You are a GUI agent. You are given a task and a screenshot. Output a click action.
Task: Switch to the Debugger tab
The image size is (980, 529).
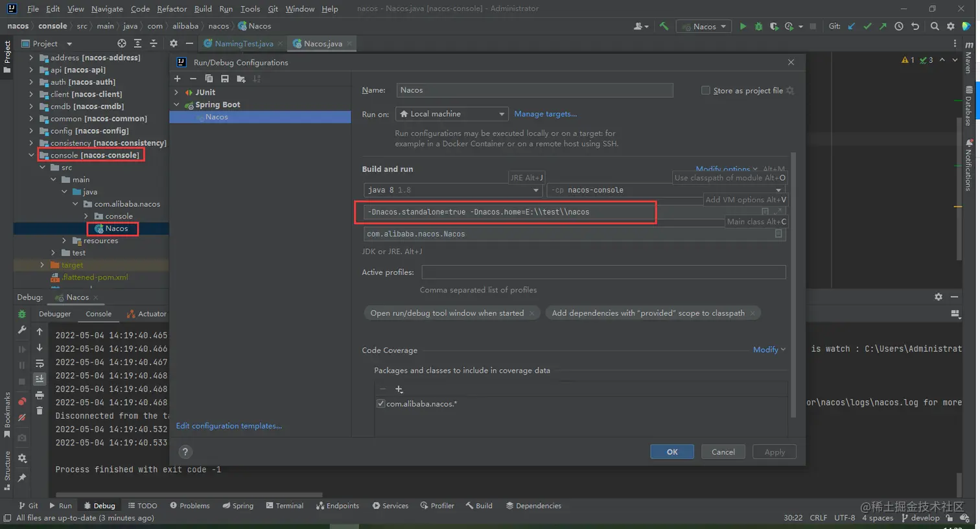click(x=55, y=314)
